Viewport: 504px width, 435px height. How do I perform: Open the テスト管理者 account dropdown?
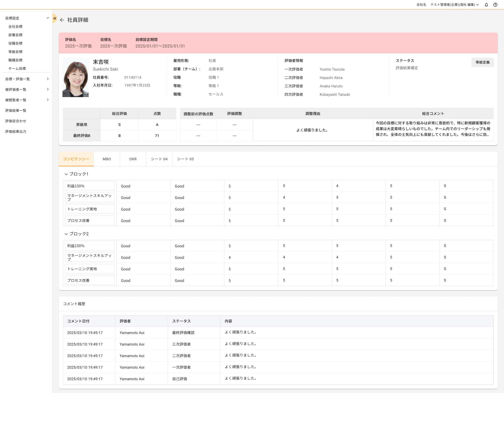click(x=455, y=5)
